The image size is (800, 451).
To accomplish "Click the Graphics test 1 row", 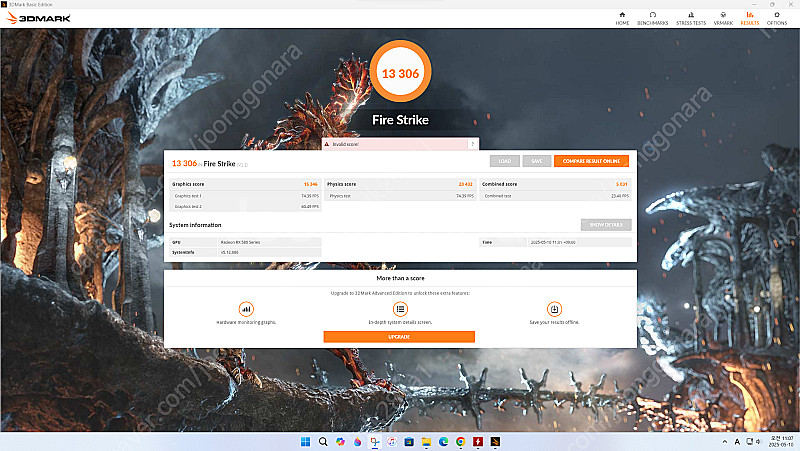I will pos(245,196).
